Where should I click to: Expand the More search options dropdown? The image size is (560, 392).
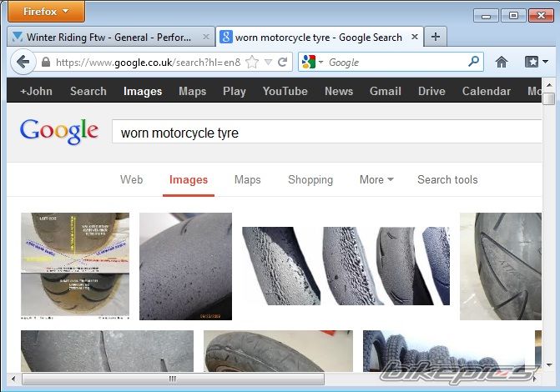[376, 179]
